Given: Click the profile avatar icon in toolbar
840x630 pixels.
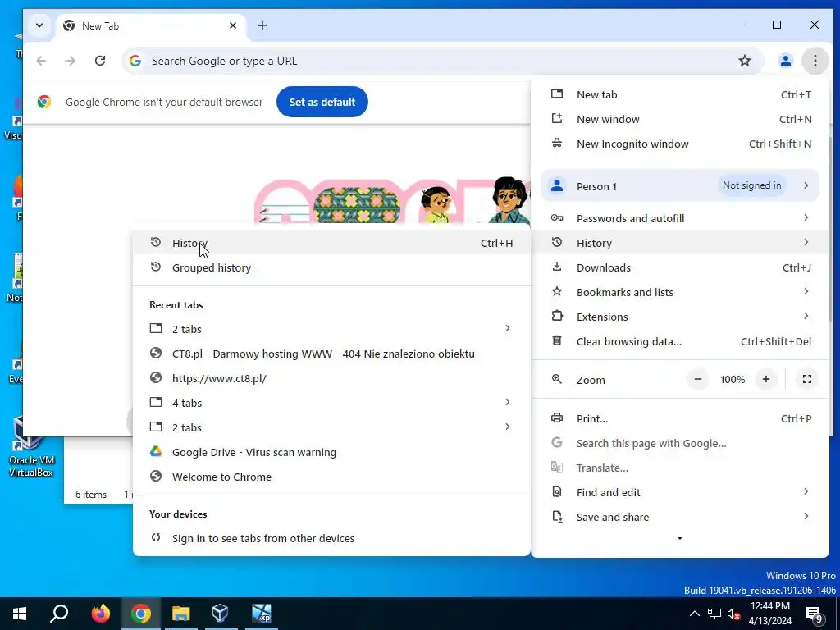Looking at the screenshot, I should [x=785, y=61].
